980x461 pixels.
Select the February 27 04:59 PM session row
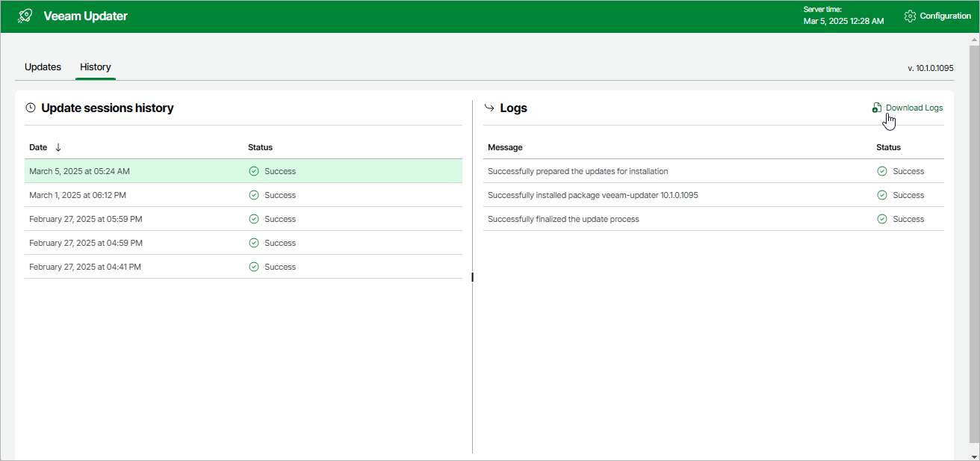85,243
